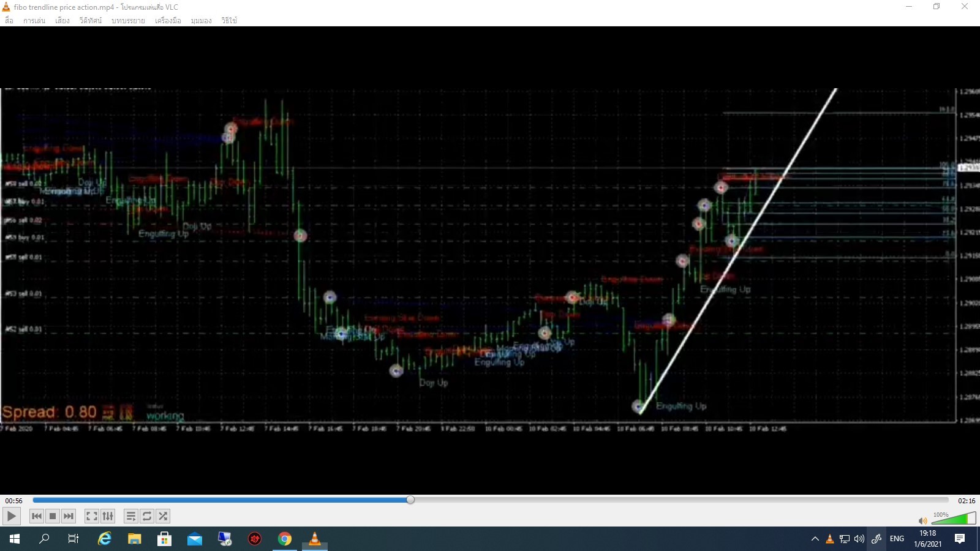980x551 pixels.
Task: Toggle fullscreen video mode
Action: (x=92, y=516)
